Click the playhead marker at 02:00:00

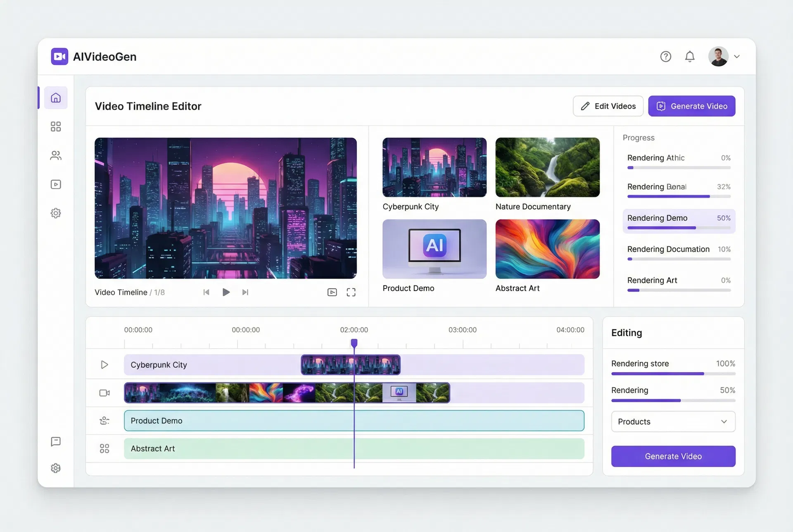[354, 343]
